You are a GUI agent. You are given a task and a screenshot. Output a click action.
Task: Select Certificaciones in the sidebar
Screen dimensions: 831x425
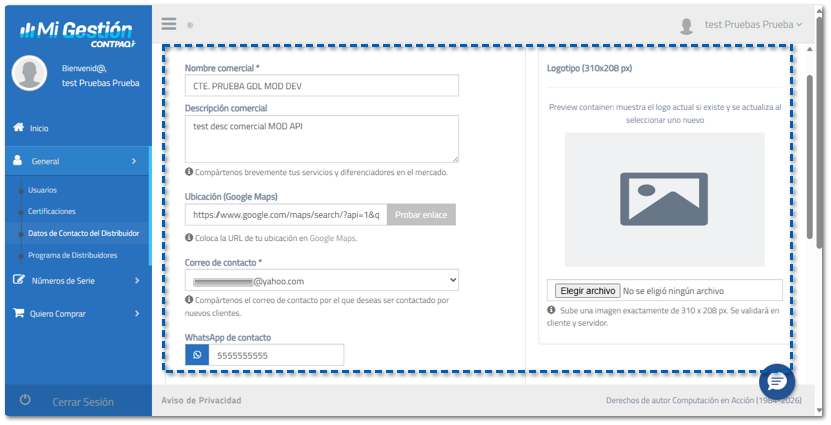(x=51, y=211)
